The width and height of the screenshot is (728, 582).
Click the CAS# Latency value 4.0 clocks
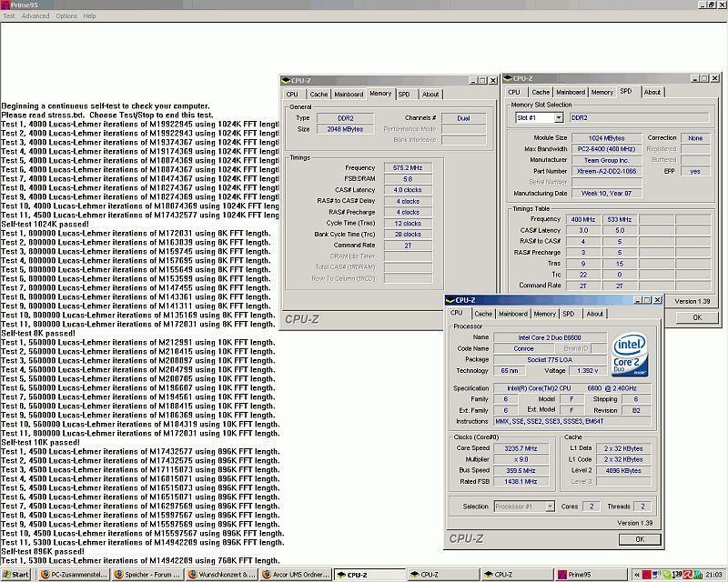tap(408, 190)
